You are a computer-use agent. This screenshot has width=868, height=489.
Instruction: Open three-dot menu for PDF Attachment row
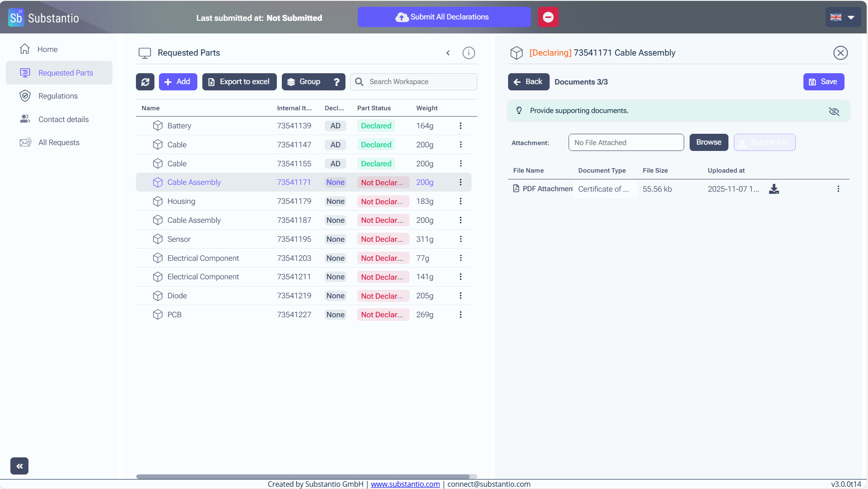pyautogui.click(x=838, y=189)
